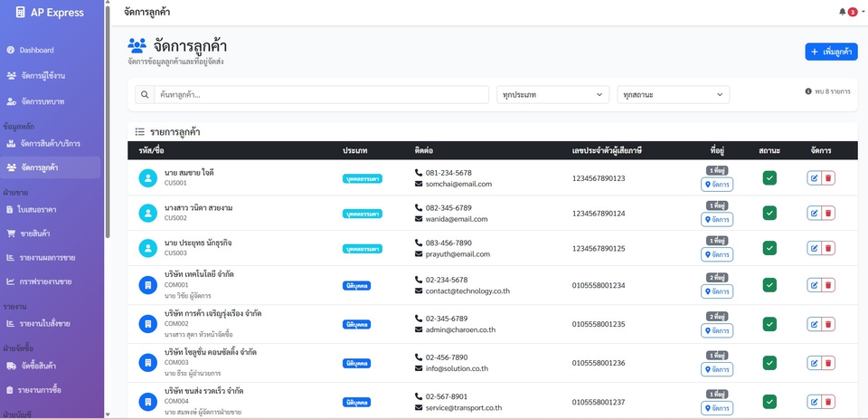This screenshot has width=868, height=419.
Task: Click avatar icon of นาย สมชาย ใจดี
Action: (147, 178)
